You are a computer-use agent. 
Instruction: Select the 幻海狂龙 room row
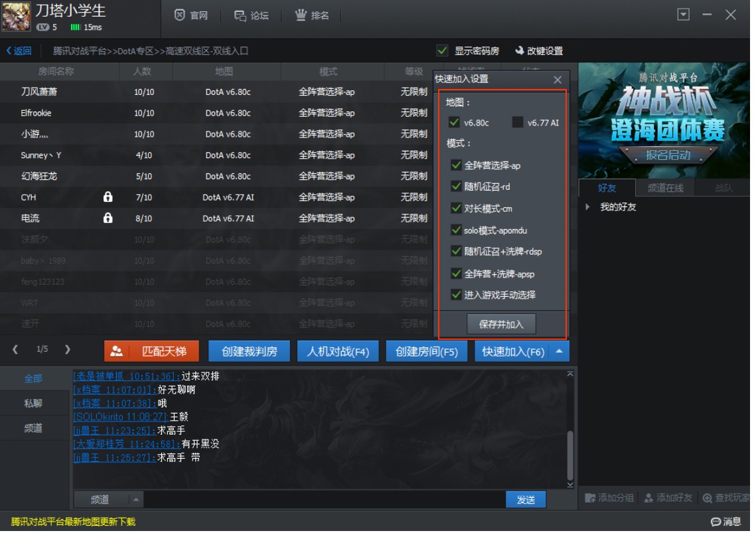pyautogui.click(x=218, y=177)
